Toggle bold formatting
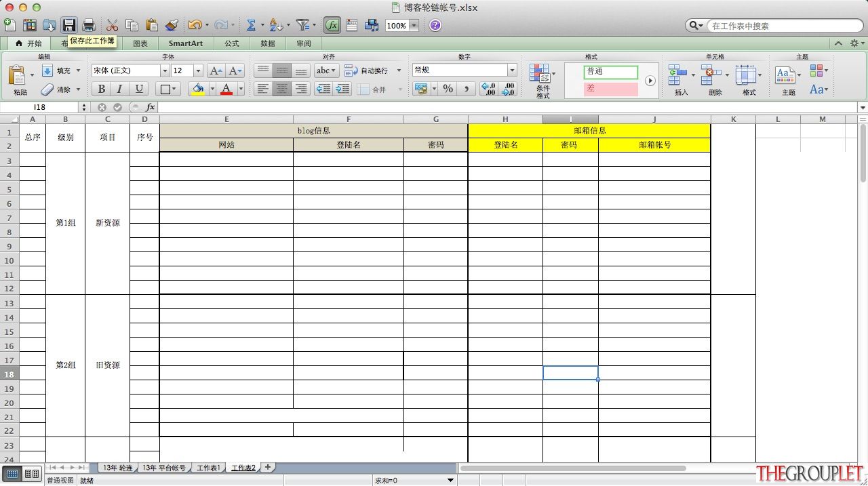 102,89
